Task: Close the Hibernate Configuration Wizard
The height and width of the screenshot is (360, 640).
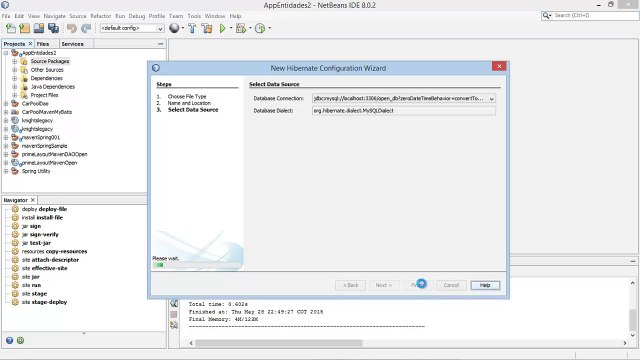Action: [x=499, y=66]
